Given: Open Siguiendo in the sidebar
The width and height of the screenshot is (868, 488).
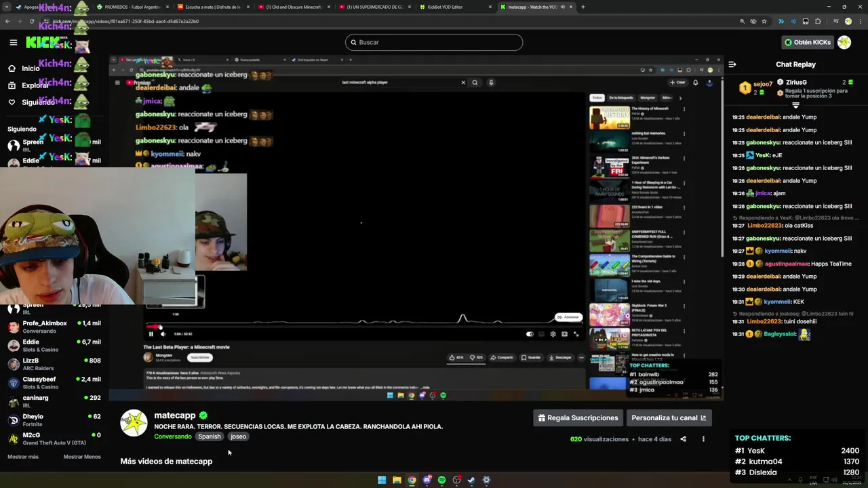Looking at the screenshot, I should (31, 102).
